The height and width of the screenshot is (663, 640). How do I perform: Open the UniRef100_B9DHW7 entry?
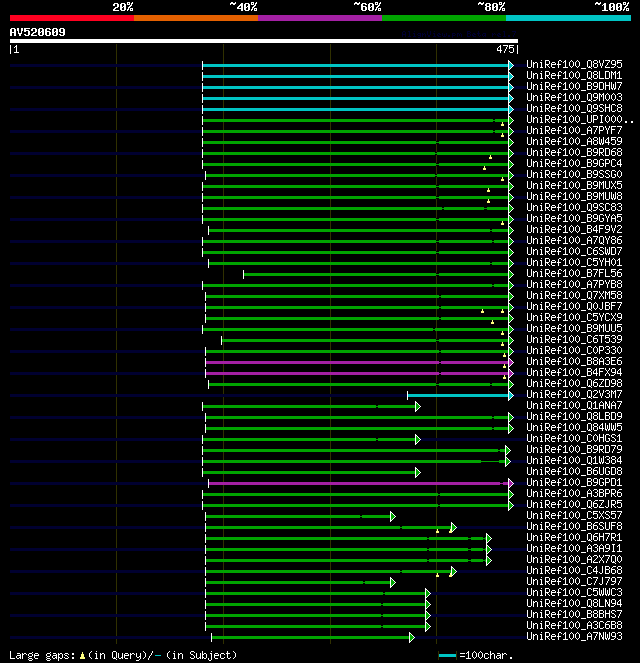click(x=574, y=86)
